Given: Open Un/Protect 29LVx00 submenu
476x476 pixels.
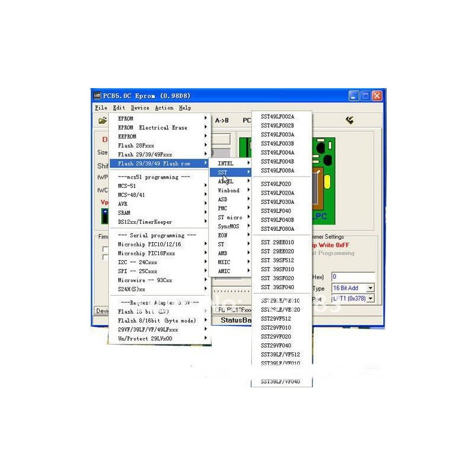Looking at the screenshot, I should tap(159, 339).
